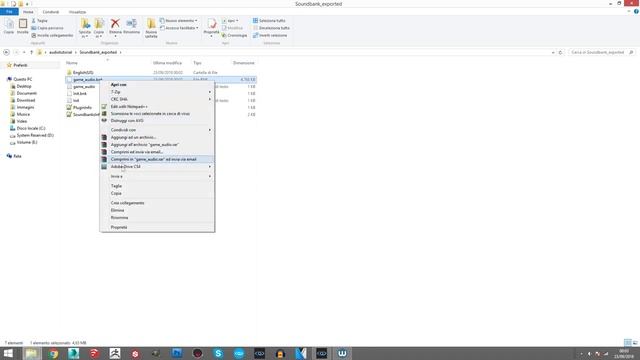Click Copia percorso in the ribbon
This screenshot has height=360, width=640.
(47, 28)
